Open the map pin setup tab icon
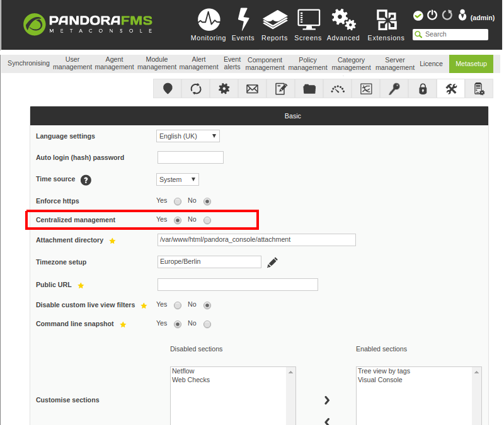The width and height of the screenshot is (504, 425). pos(168,89)
